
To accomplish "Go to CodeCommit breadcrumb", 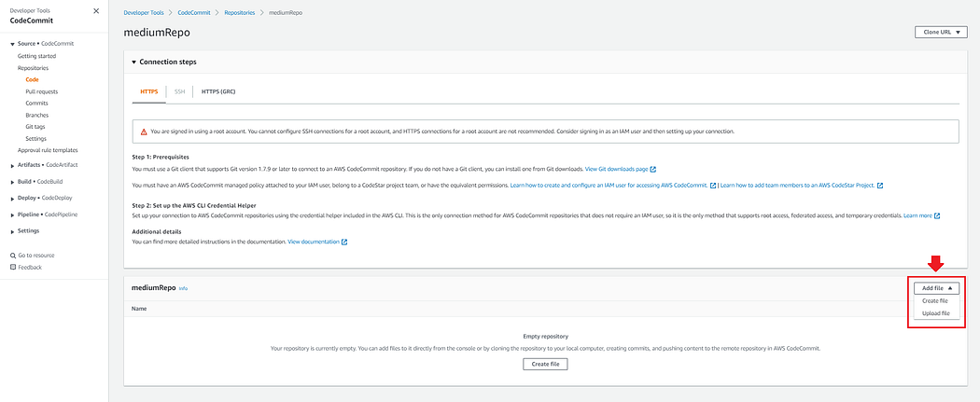I will pos(194,12).
